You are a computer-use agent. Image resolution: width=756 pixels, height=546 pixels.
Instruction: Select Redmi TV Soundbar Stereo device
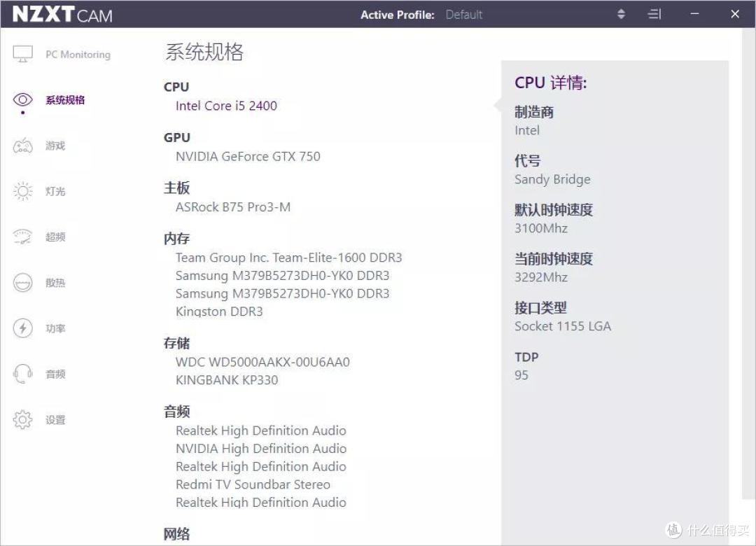pyautogui.click(x=253, y=484)
